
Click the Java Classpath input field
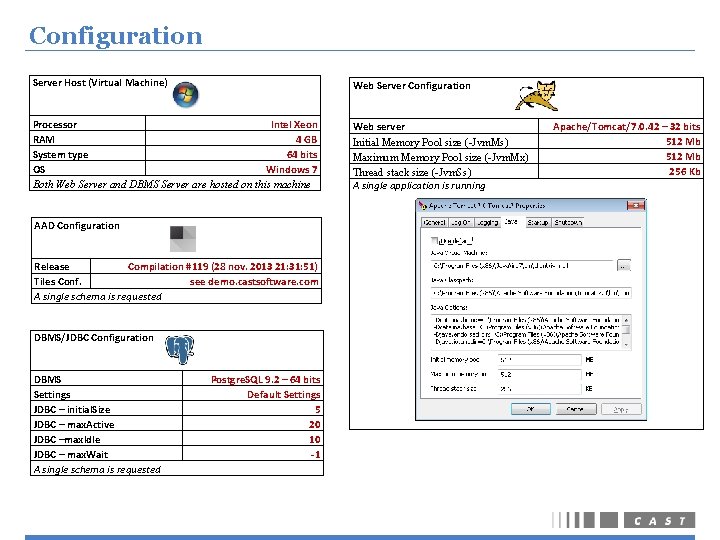[x=531, y=292]
